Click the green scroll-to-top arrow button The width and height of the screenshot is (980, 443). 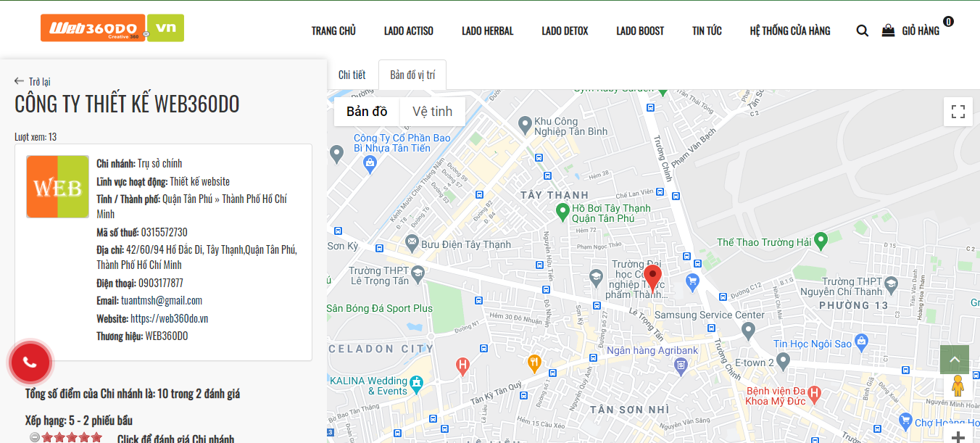point(955,360)
